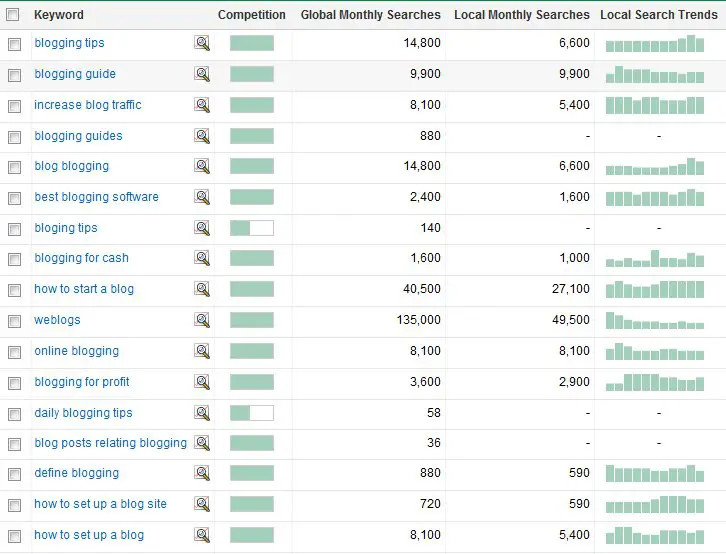This screenshot has width=726, height=554.
Task: Open search insights icon for blogging guide
Action: [202, 74]
